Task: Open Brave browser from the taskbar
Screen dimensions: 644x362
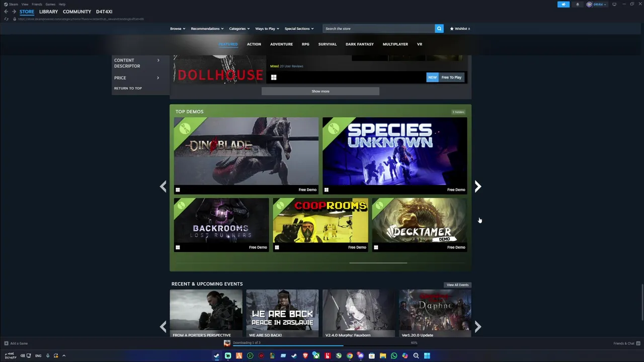Action: (305, 356)
